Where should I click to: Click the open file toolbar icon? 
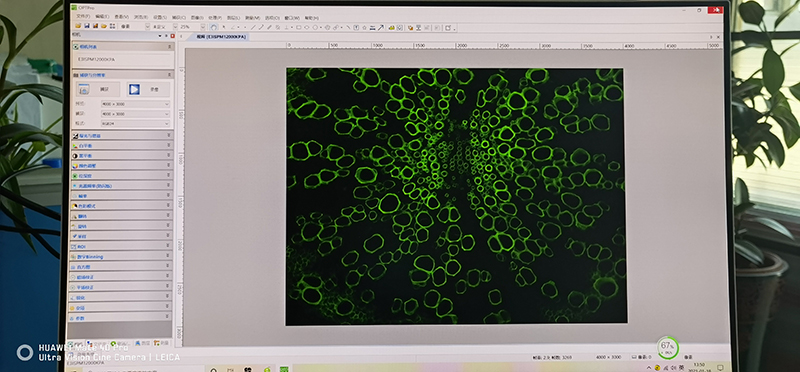point(78,26)
